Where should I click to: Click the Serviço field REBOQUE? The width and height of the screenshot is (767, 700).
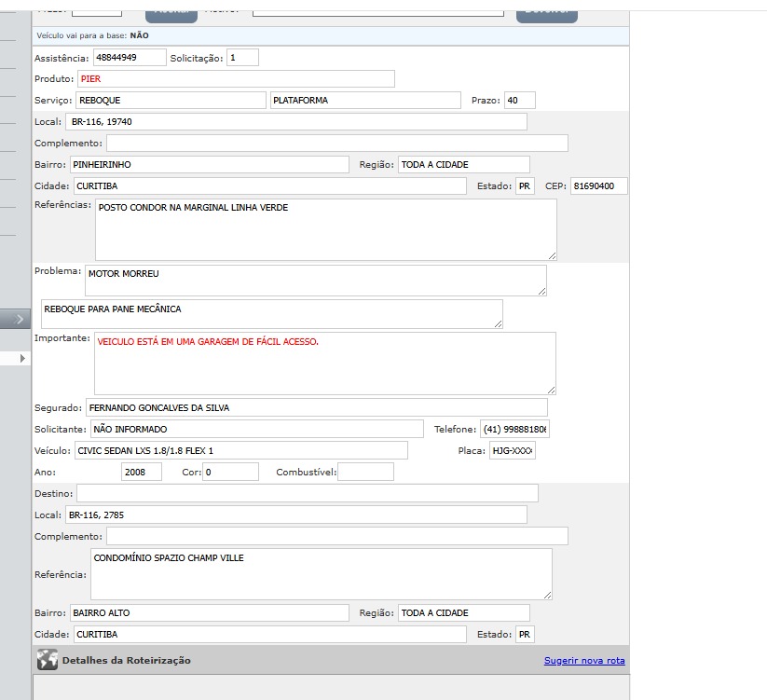pyautogui.click(x=171, y=101)
